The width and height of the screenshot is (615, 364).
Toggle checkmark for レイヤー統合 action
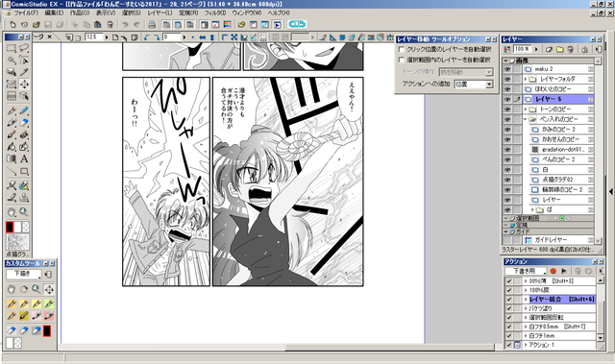[509, 300]
